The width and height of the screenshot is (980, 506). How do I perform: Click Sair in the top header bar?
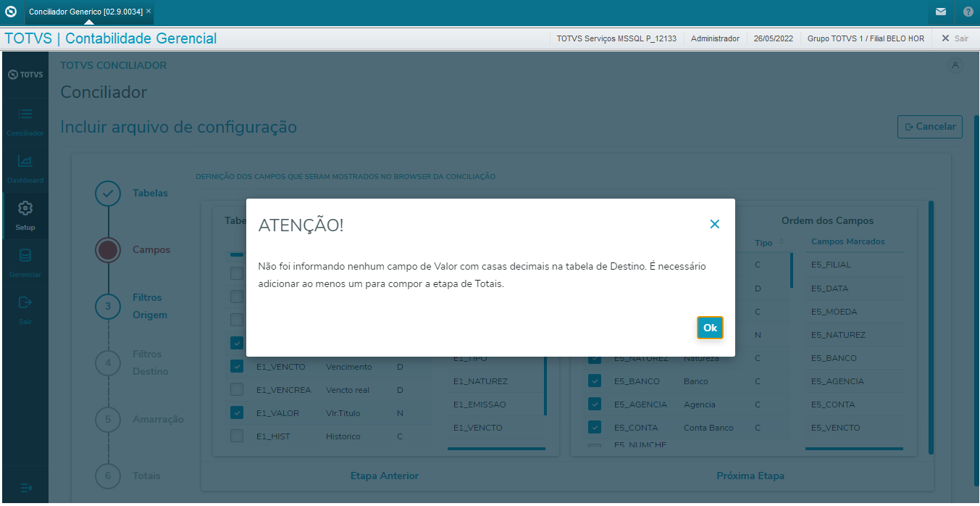[x=955, y=38]
